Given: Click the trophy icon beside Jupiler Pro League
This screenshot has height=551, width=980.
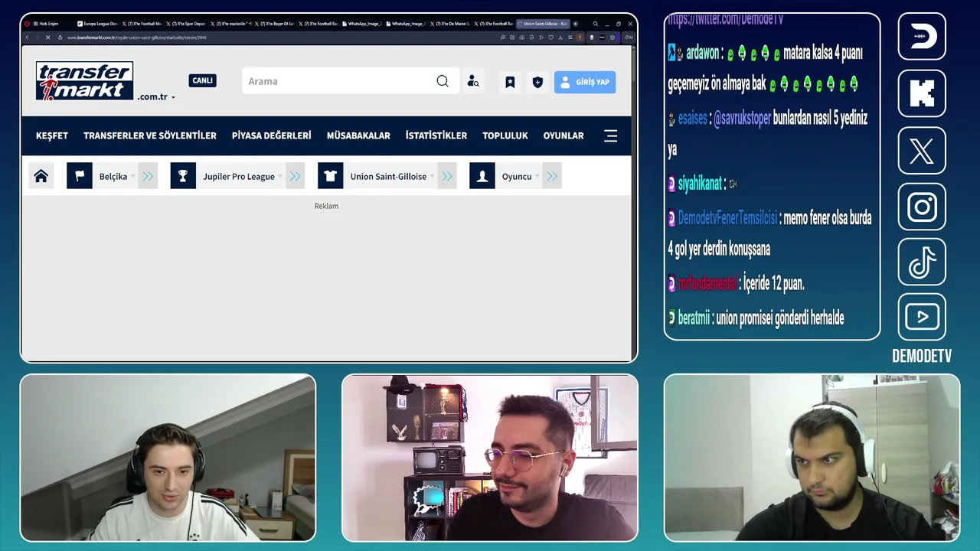Looking at the screenshot, I should coord(183,176).
